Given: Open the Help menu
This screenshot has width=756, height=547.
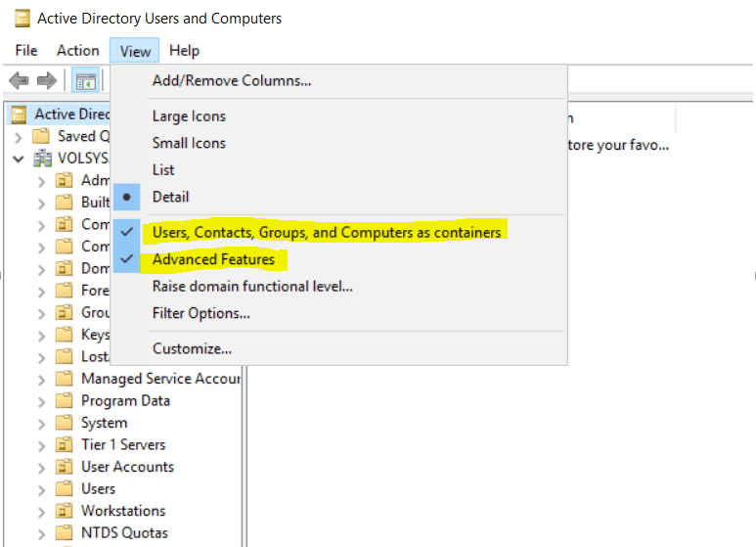Looking at the screenshot, I should [184, 51].
